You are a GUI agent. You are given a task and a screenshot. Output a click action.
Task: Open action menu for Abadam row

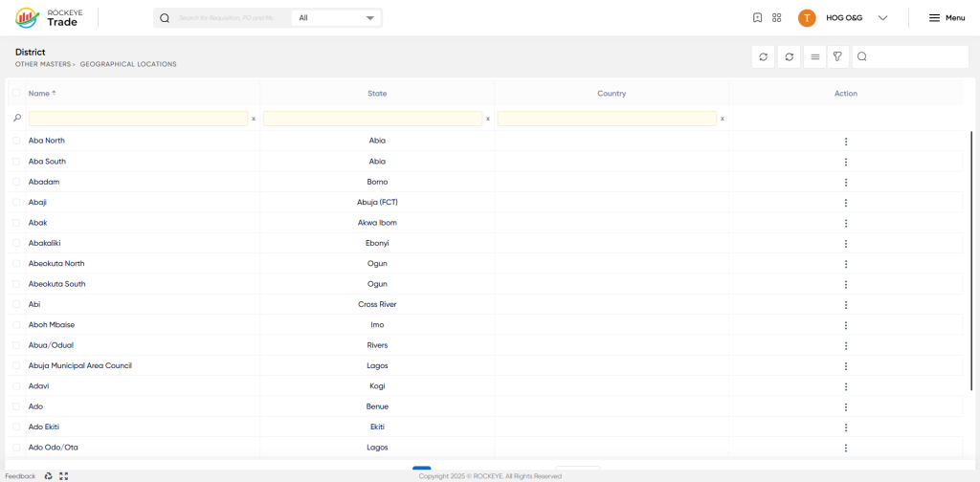coord(846,183)
